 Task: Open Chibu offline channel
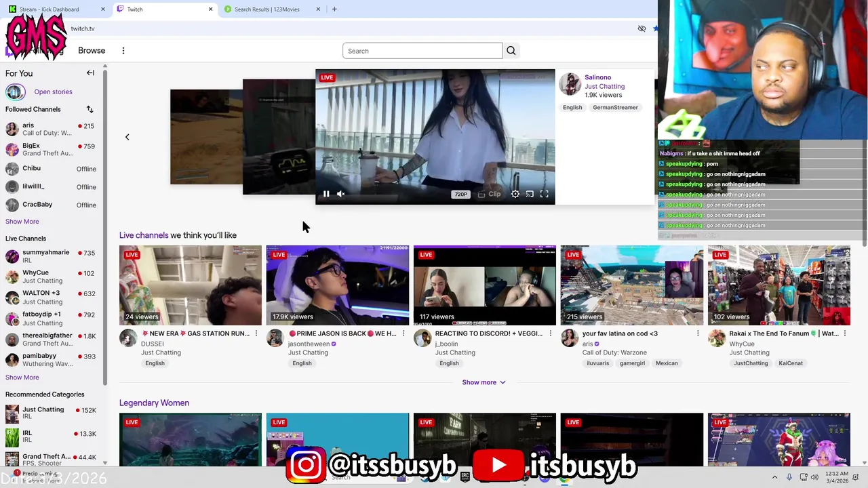[x=51, y=168]
